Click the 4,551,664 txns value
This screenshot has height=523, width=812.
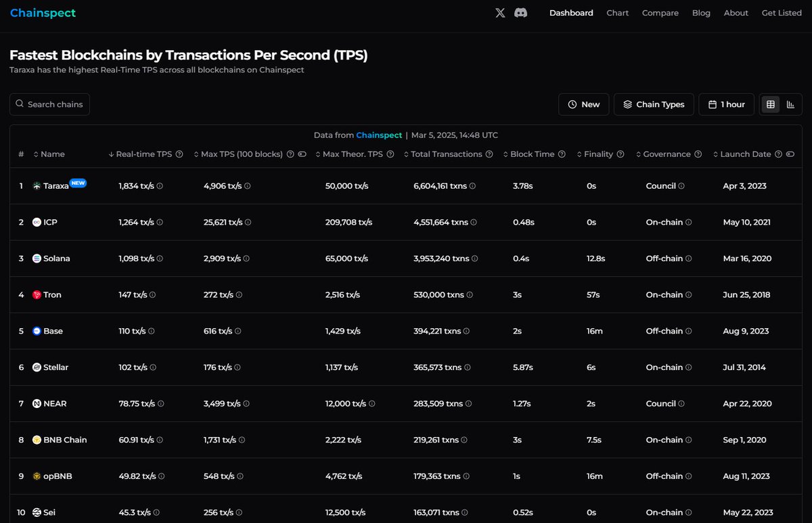click(x=441, y=222)
